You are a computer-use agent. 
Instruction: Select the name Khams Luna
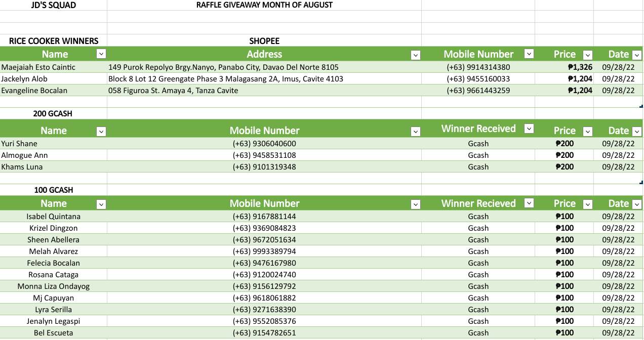point(22,167)
